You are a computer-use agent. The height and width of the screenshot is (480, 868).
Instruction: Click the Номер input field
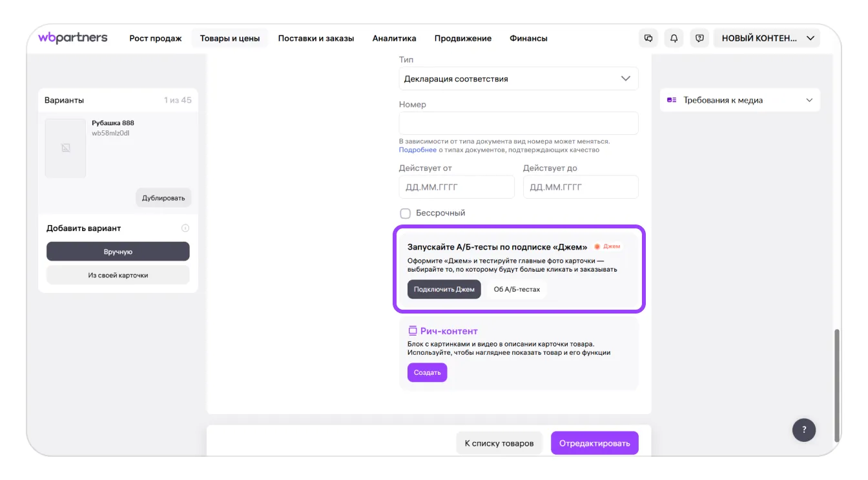(x=518, y=123)
